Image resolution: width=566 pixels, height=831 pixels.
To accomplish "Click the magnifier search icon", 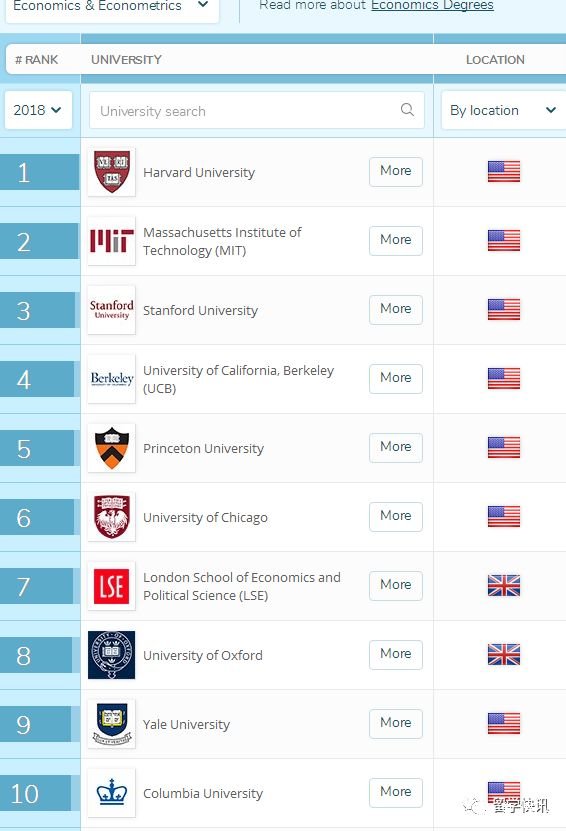I will [407, 110].
